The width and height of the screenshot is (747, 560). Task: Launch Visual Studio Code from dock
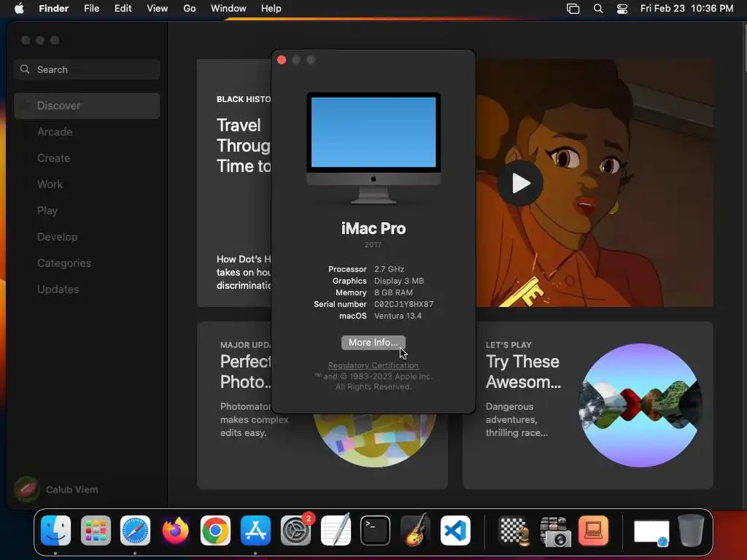click(455, 531)
